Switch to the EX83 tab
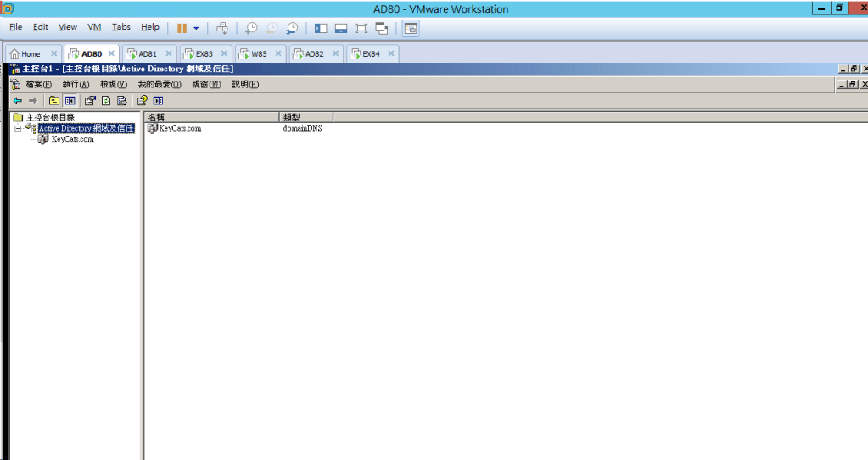The image size is (868, 460). click(204, 53)
